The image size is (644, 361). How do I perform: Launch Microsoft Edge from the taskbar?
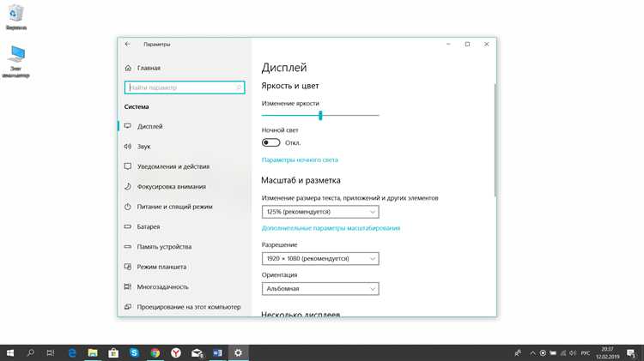(72, 352)
